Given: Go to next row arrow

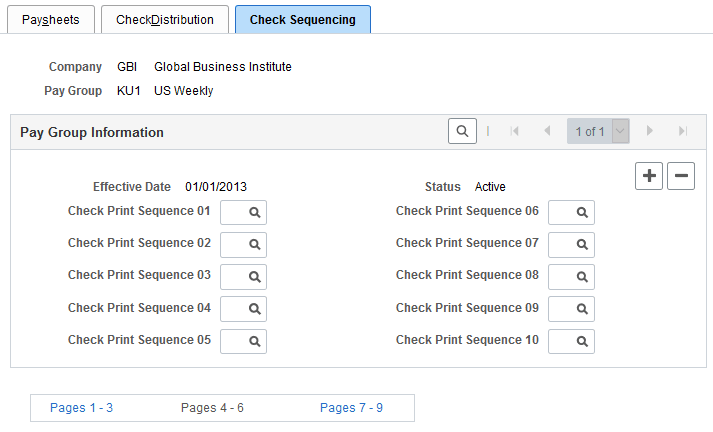Looking at the screenshot, I should (650, 131).
